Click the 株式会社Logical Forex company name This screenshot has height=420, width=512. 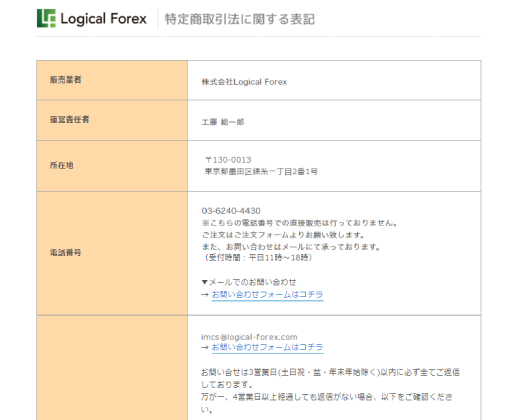click(x=244, y=82)
